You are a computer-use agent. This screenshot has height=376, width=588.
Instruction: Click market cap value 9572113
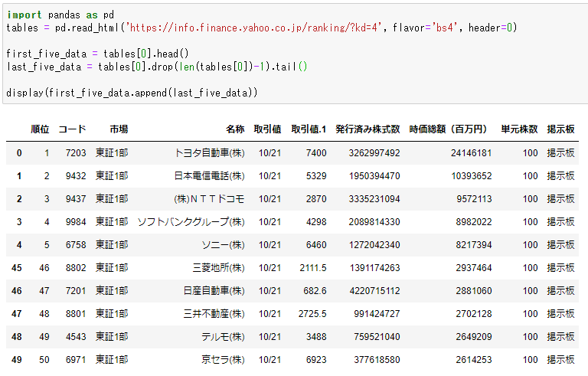click(x=474, y=199)
